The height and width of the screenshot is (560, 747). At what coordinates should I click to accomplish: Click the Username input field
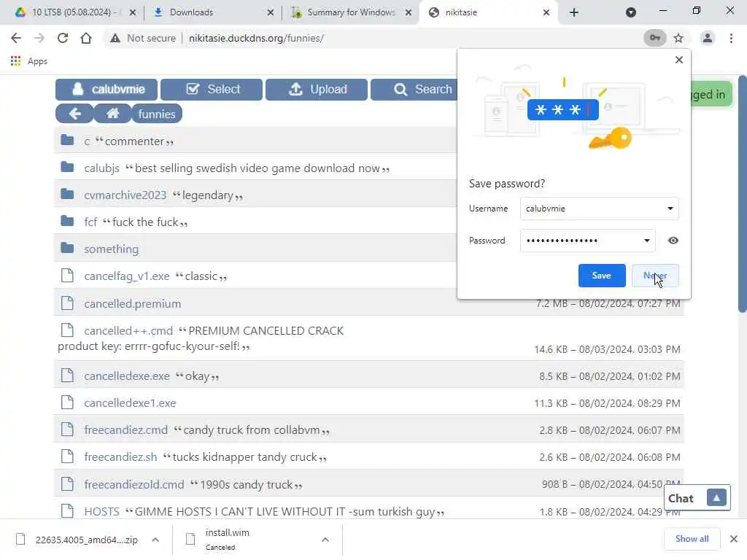(x=600, y=209)
